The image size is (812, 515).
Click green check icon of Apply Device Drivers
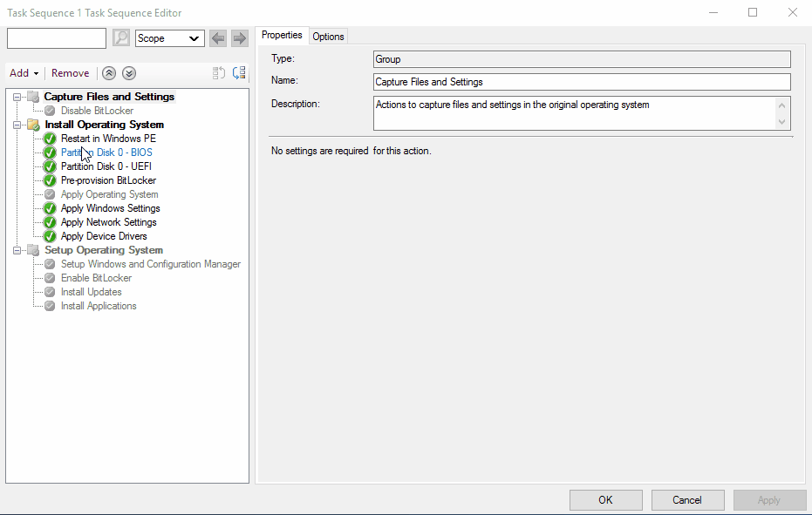coord(50,236)
